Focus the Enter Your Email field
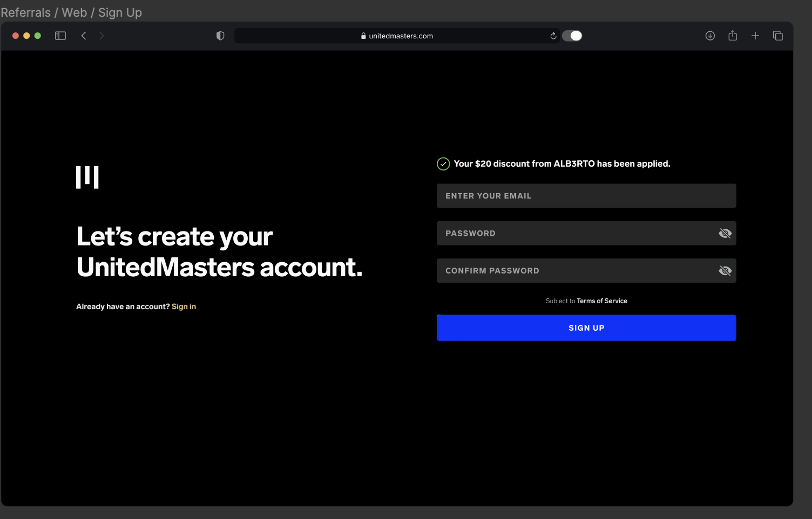This screenshot has width=812, height=519. (x=586, y=196)
